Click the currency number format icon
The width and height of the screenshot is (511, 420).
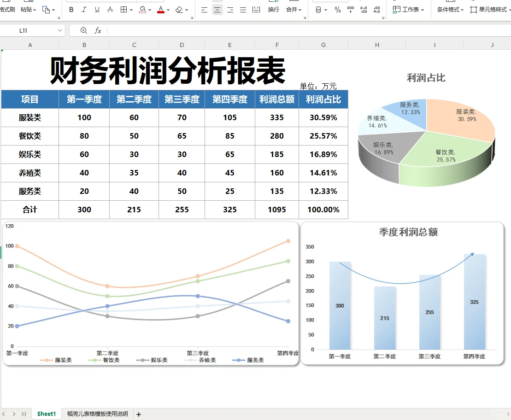318,10
